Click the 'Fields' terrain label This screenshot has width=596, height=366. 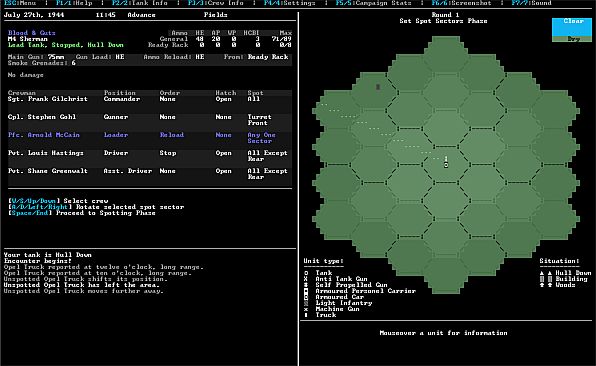click(216, 15)
